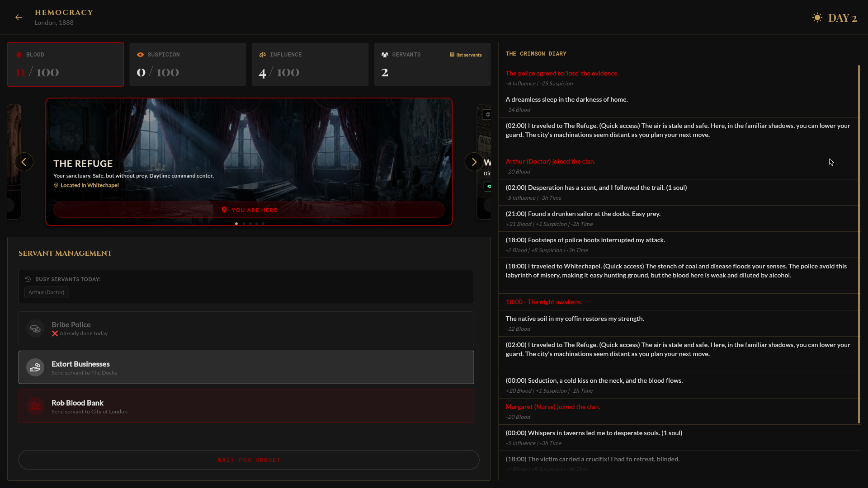This screenshot has height=488, width=868.
Task: Click the blood drop icon in Blood panel
Action: pyautogui.click(x=19, y=55)
